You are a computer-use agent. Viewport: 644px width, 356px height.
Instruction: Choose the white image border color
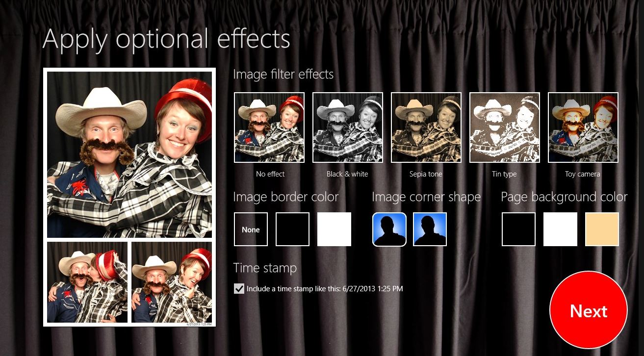pos(334,229)
